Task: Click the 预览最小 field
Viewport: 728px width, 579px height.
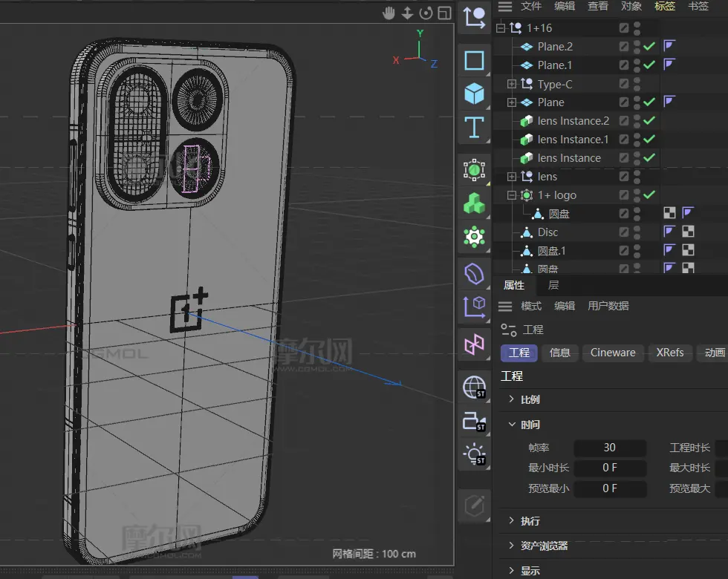Action: pos(610,488)
